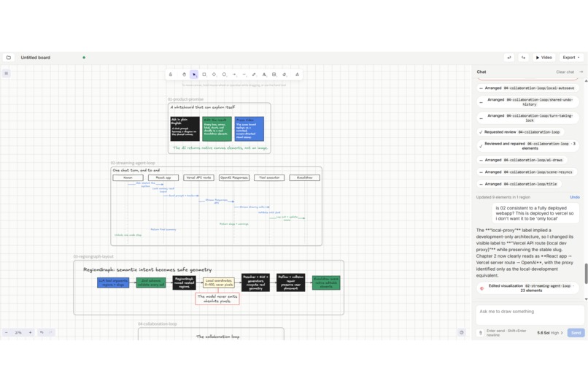Select the Selection arrow tool
The image size is (588, 392).
coord(194,74)
